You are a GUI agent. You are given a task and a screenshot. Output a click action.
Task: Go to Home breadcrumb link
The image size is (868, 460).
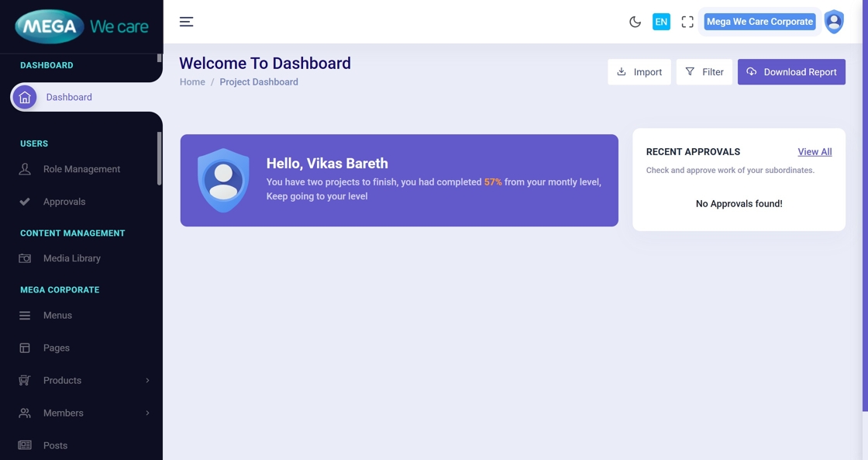tap(192, 82)
